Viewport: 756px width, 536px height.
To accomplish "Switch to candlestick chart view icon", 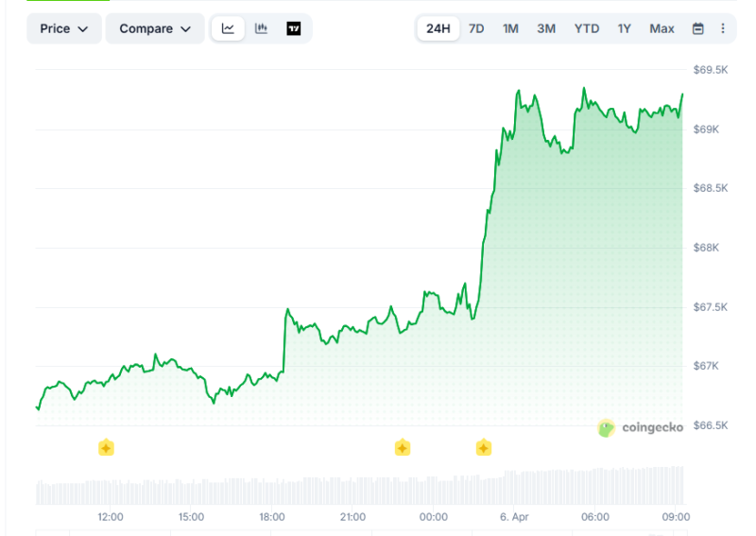I will coord(261,28).
